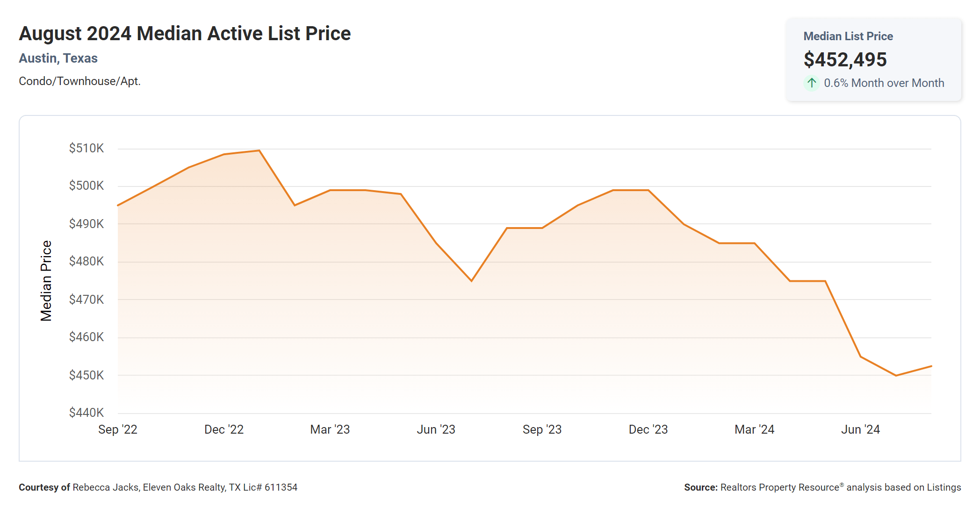Click the Dec '23 x-axis label

(x=648, y=429)
